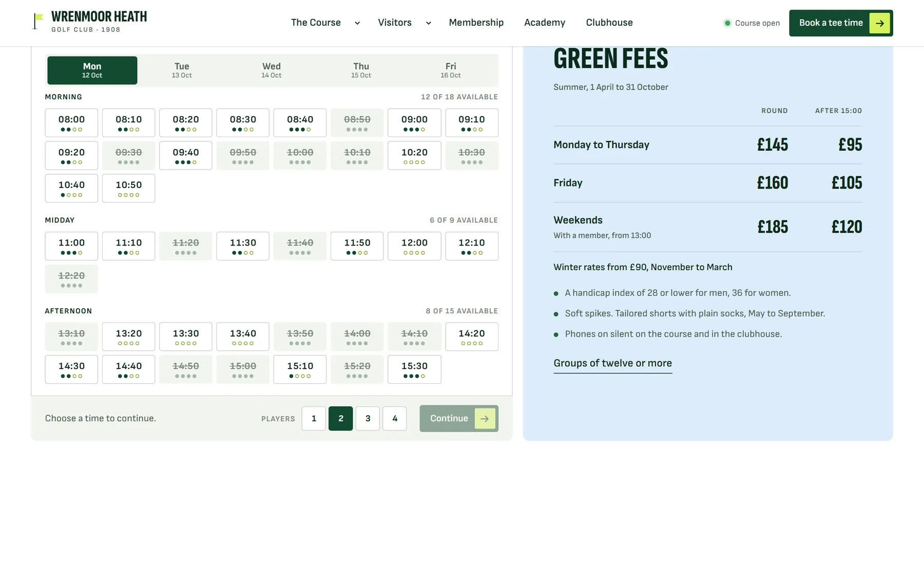Switch to the Thu 15 Oct tab
924x578 pixels.
pos(361,70)
